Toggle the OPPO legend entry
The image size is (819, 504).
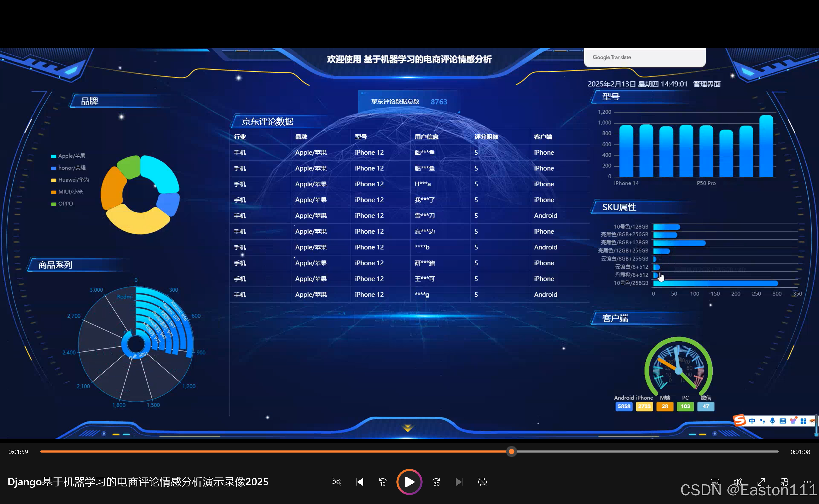tap(62, 204)
